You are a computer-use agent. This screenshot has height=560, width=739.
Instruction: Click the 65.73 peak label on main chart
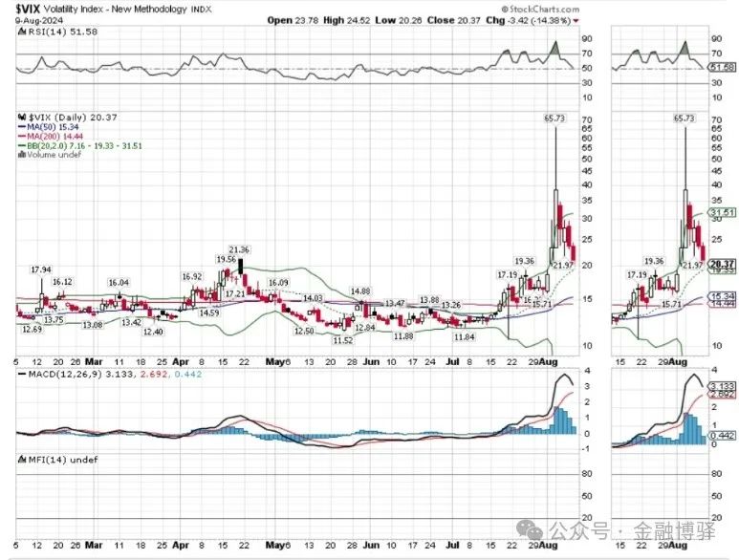point(554,118)
